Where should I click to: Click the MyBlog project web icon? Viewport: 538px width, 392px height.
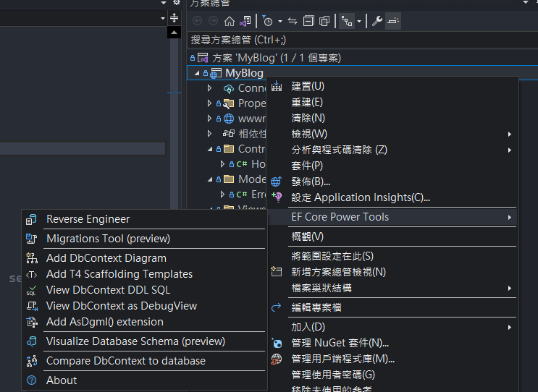coord(216,73)
